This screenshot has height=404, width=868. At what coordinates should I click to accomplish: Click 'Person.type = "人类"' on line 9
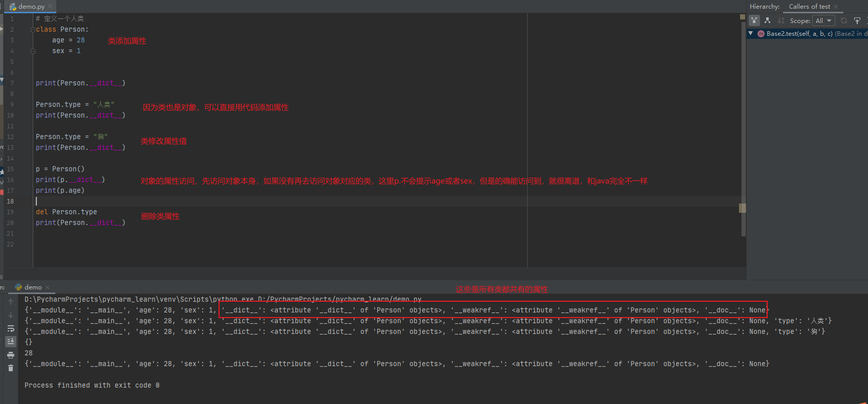pos(75,105)
